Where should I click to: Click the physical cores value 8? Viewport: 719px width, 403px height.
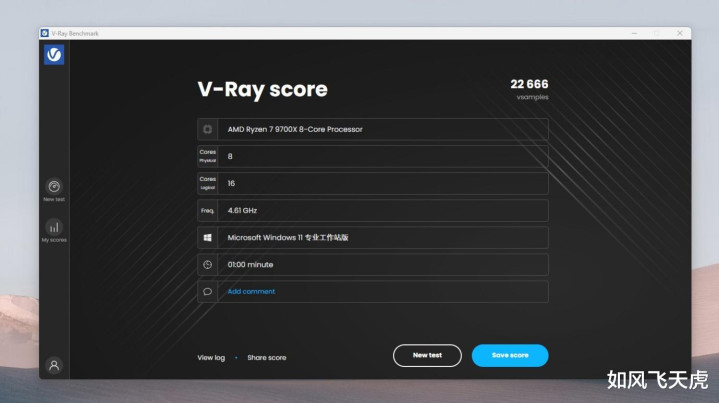click(x=230, y=156)
